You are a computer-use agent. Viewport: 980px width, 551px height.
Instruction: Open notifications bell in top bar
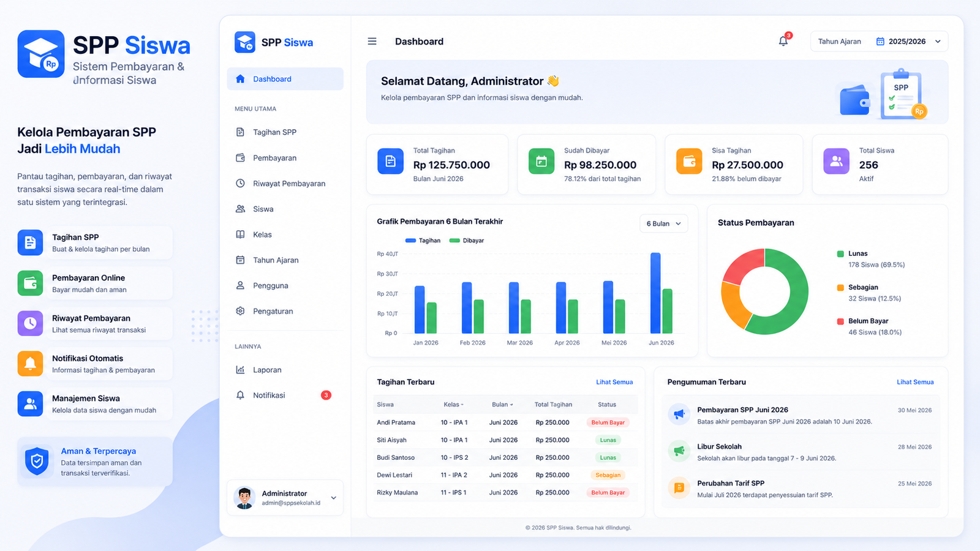coord(783,41)
